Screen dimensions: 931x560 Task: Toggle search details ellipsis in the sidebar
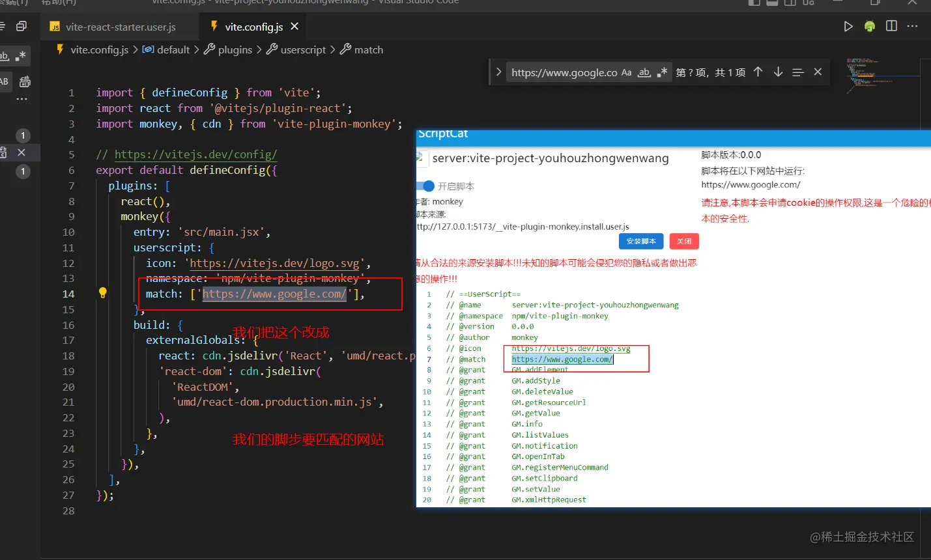[x=21, y=100]
